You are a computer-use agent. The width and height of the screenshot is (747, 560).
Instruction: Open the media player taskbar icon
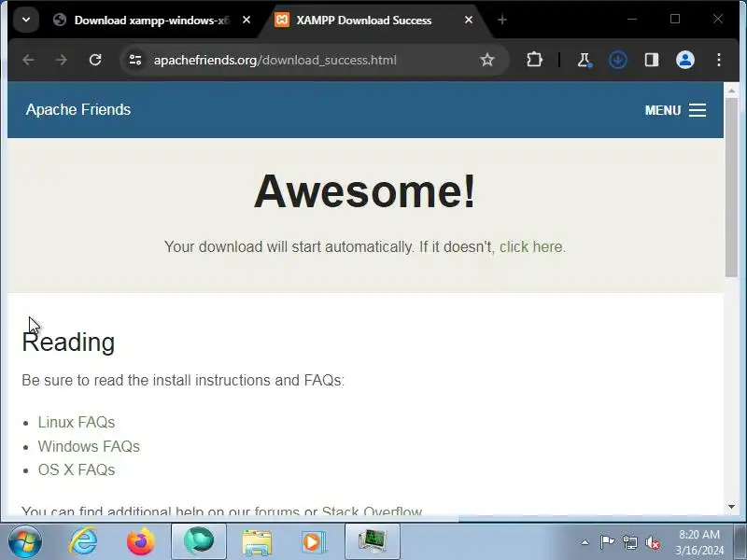[314, 541]
